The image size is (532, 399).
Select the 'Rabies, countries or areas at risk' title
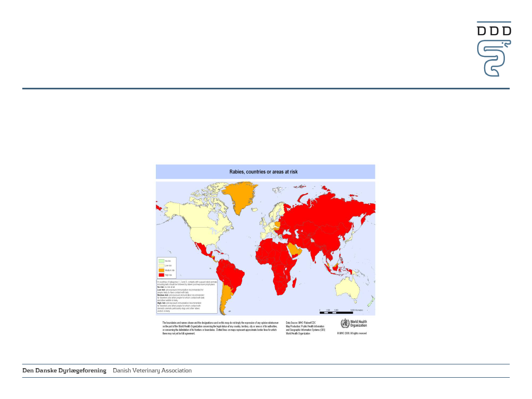(x=263, y=172)
